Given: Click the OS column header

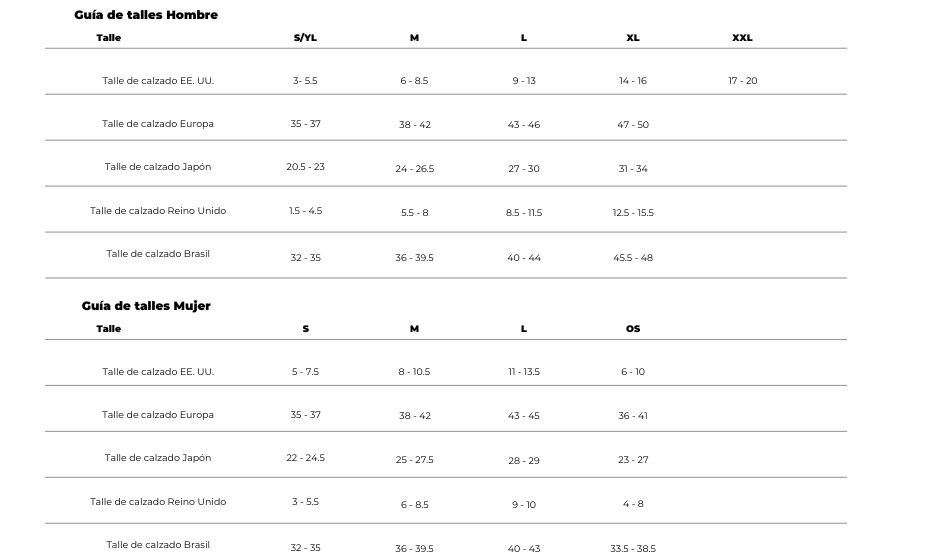Looking at the screenshot, I should click(x=633, y=329).
